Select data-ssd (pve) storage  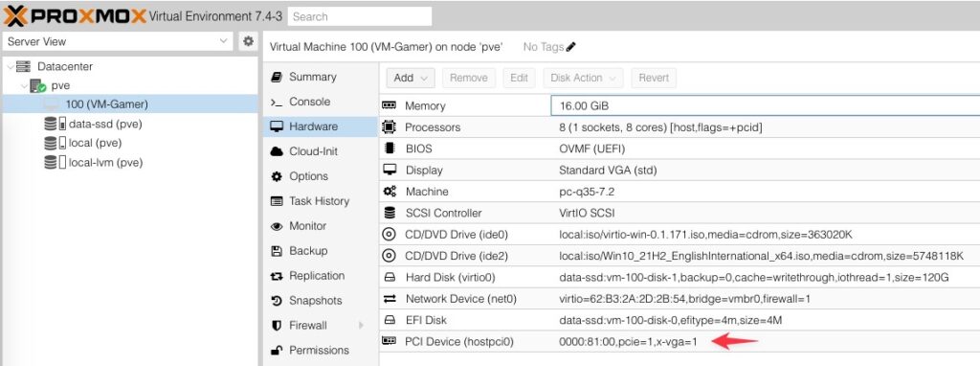click(105, 124)
